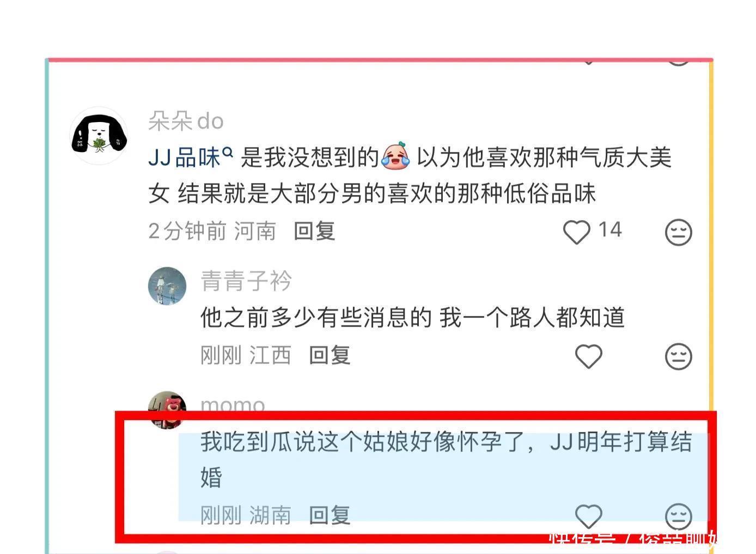756x554 pixels.
Task: Visit 青青子衿 username profile
Action: tap(246, 281)
